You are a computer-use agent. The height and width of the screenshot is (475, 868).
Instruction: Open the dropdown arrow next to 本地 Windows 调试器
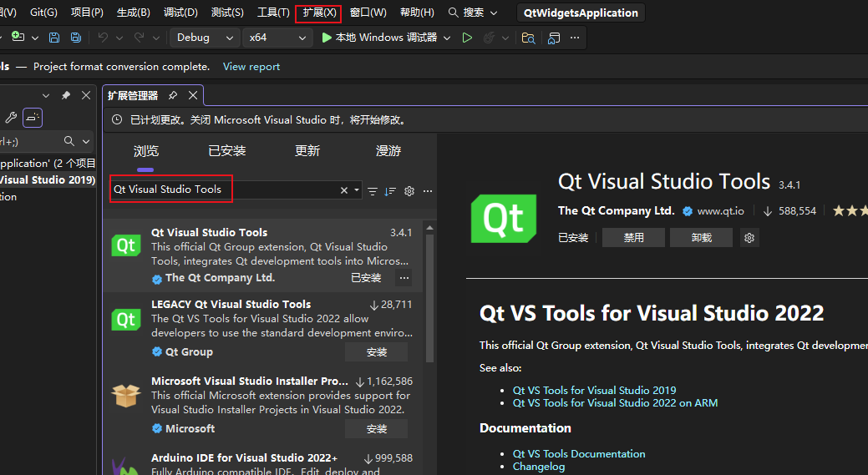pos(447,38)
